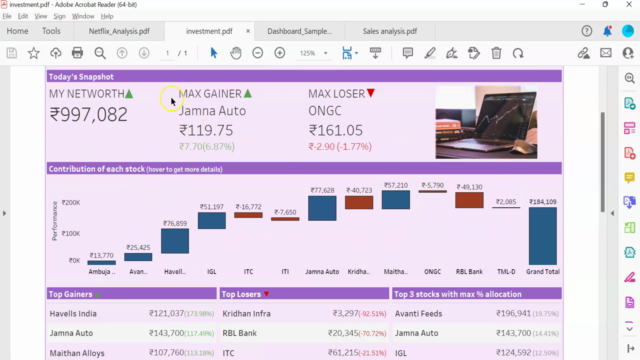Open the Window menu
Viewport: 640px width, 360px height.
tap(83, 16)
